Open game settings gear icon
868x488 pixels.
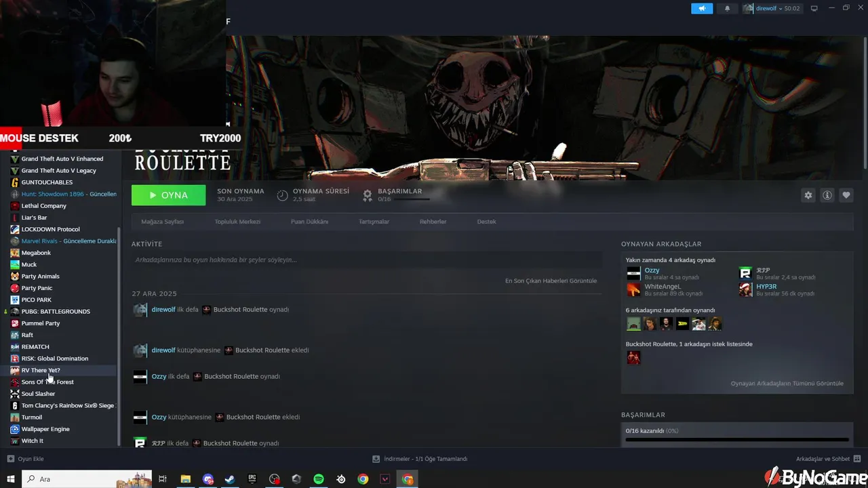point(808,195)
